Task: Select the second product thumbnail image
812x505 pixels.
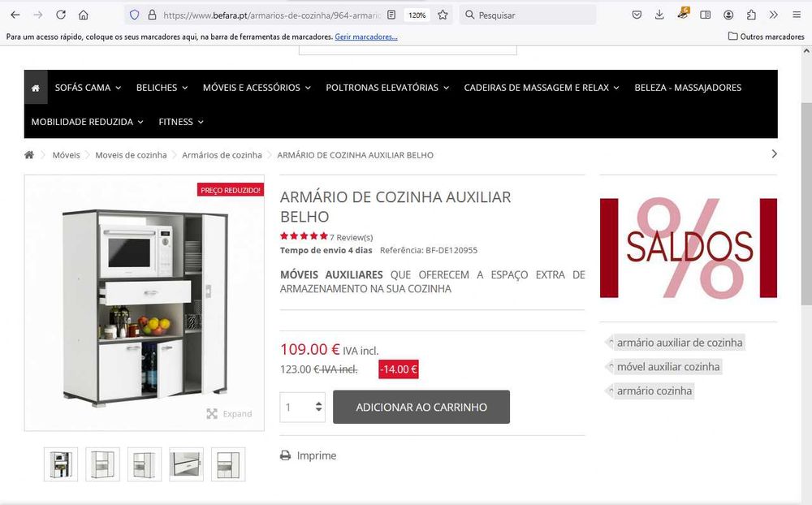Action: (x=102, y=464)
